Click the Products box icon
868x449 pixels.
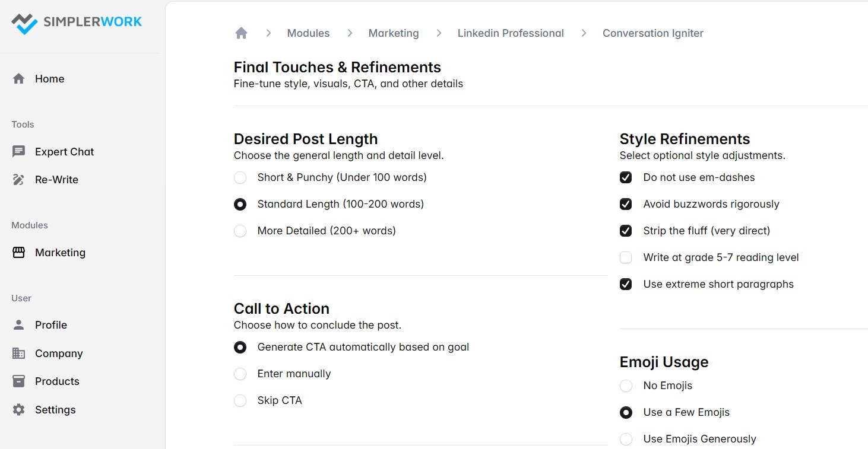pyautogui.click(x=18, y=381)
